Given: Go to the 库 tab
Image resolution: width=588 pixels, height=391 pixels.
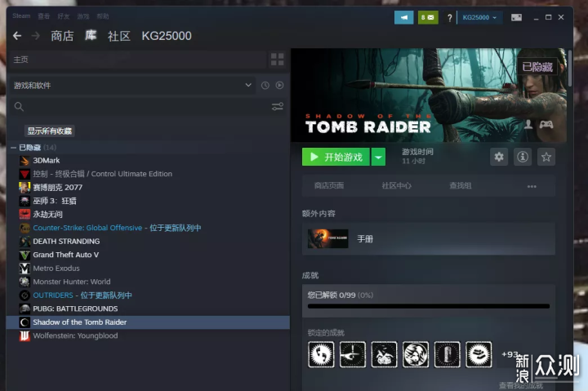Looking at the screenshot, I should click(91, 36).
